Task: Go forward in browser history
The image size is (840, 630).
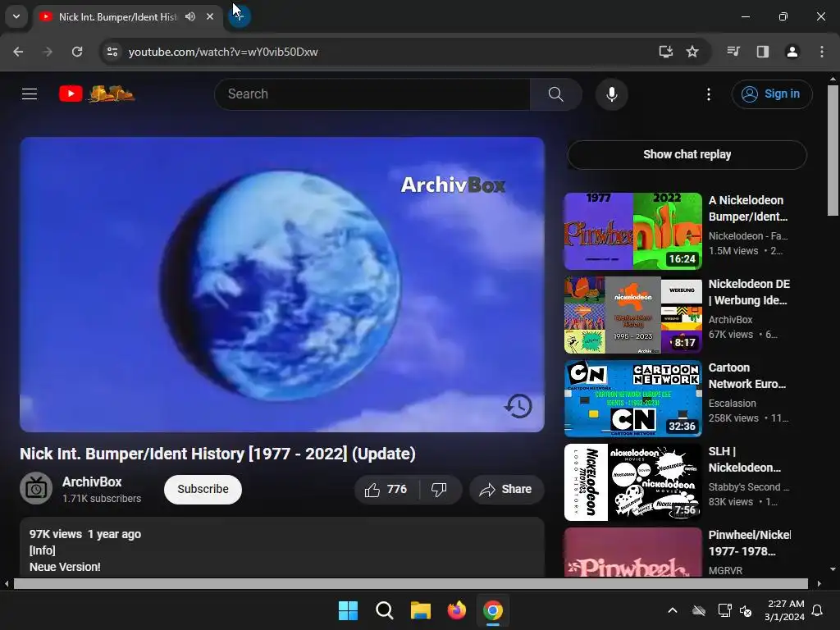Action: coord(48,52)
